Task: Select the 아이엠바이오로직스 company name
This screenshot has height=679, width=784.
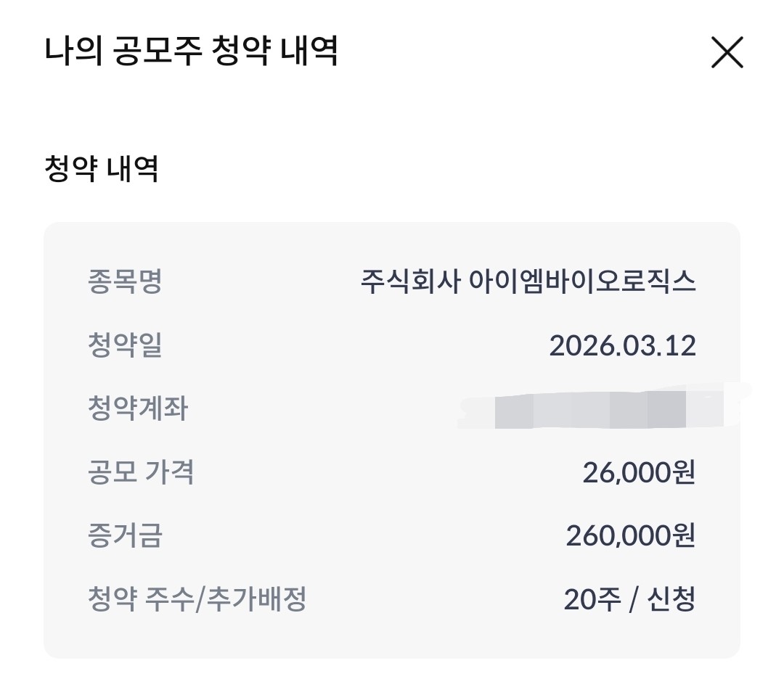Action: click(x=582, y=281)
